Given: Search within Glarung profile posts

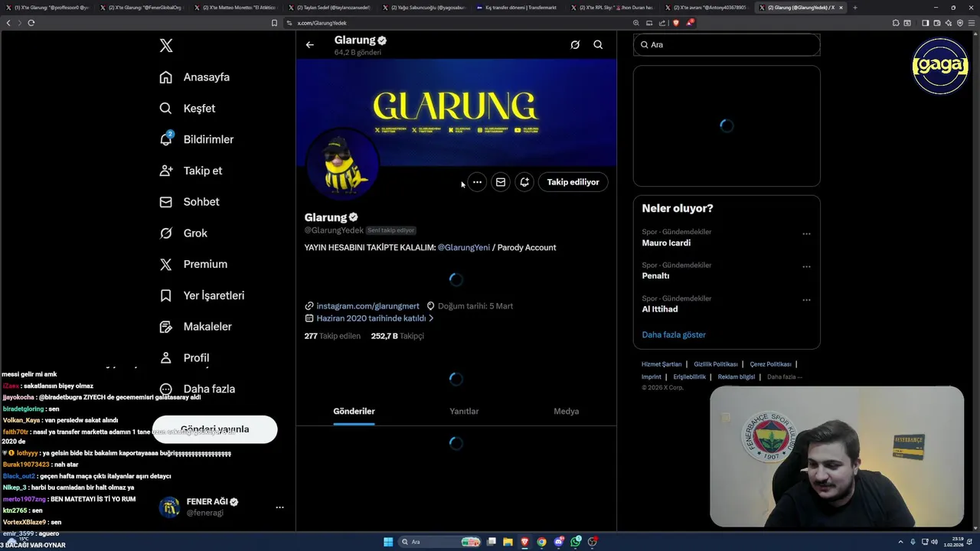Looking at the screenshot, I should (598, 45).
